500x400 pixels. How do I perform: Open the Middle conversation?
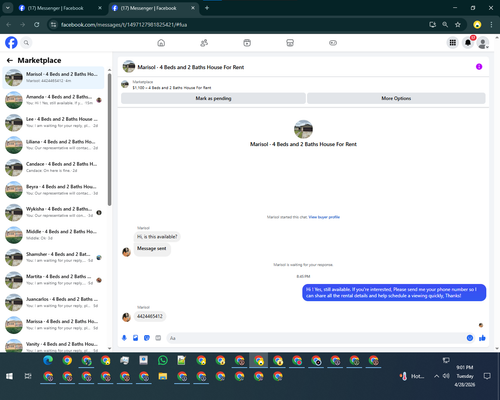[x=53, y=235]
